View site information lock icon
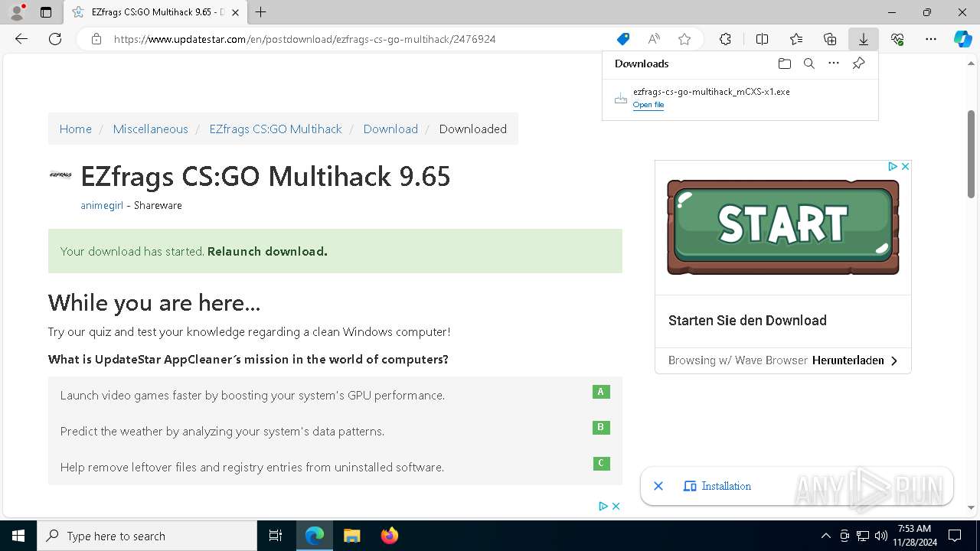 pyautogui.click(x=96, y=39)
